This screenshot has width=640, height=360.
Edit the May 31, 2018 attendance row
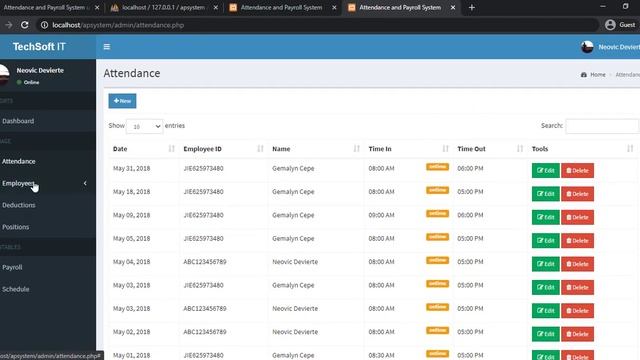click(545, 170)
